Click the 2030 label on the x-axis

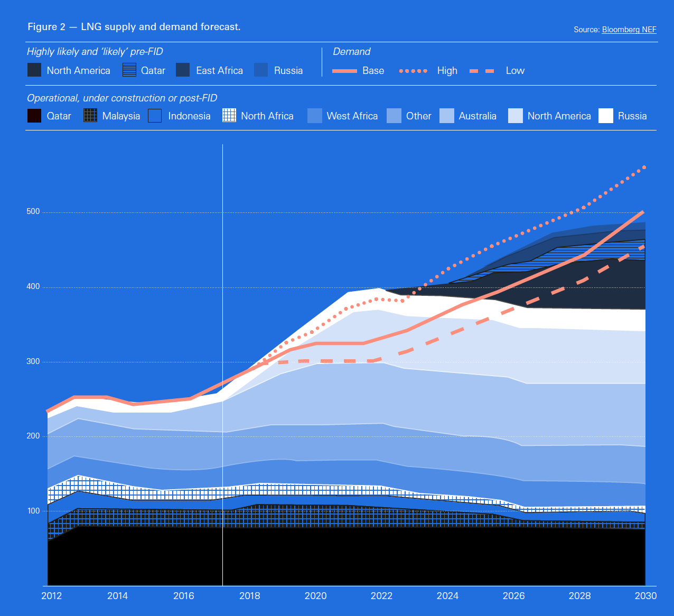645,596
